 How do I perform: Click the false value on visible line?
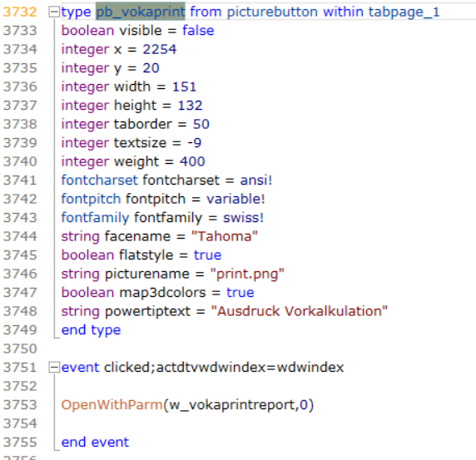coord(198,31)
